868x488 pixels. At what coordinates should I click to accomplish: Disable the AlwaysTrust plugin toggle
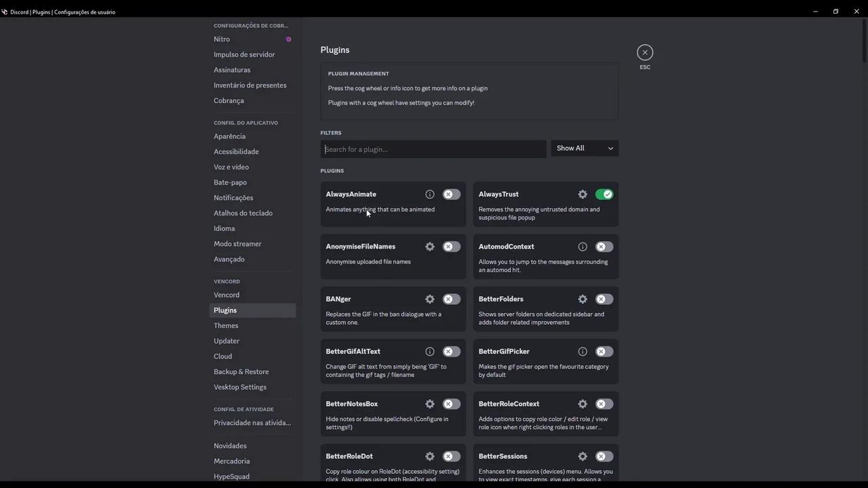pyautogui.click(x=604, y=195)
